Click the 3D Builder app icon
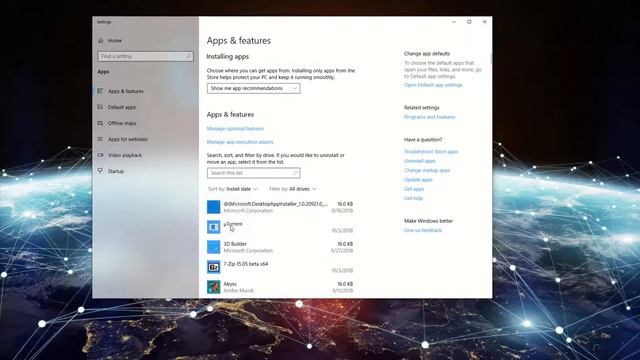The width and height of the screenshot is (640, 360). pos(213,247)
